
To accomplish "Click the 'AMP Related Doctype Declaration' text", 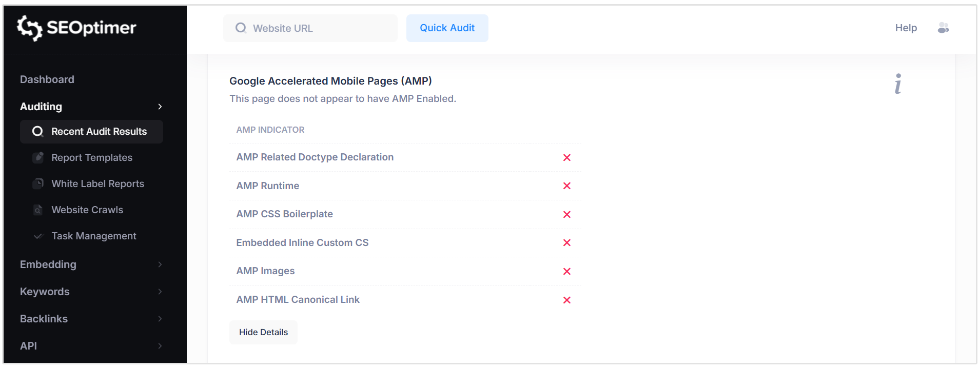I will click(315, 157).
